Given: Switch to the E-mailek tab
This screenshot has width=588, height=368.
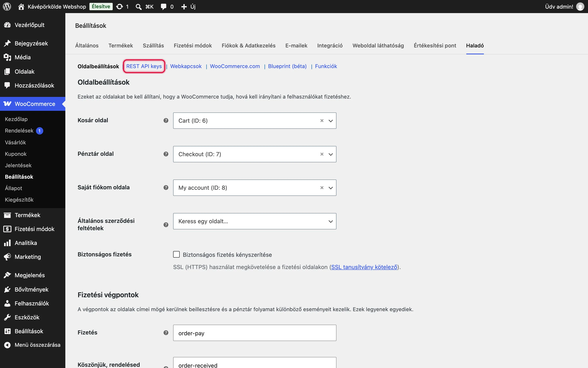Looking at the screenshot, I should coord(296,46).
